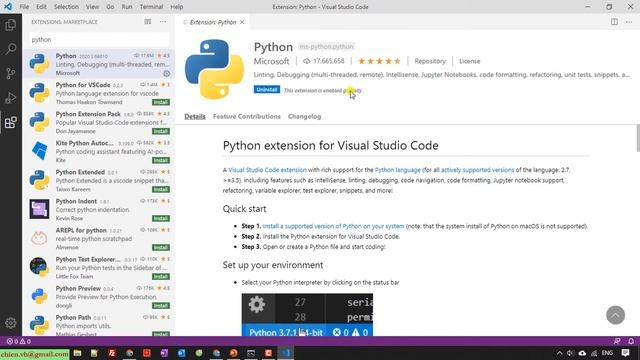Open the View menu
The width and height of the screenshot is (640, 360).
92,7
